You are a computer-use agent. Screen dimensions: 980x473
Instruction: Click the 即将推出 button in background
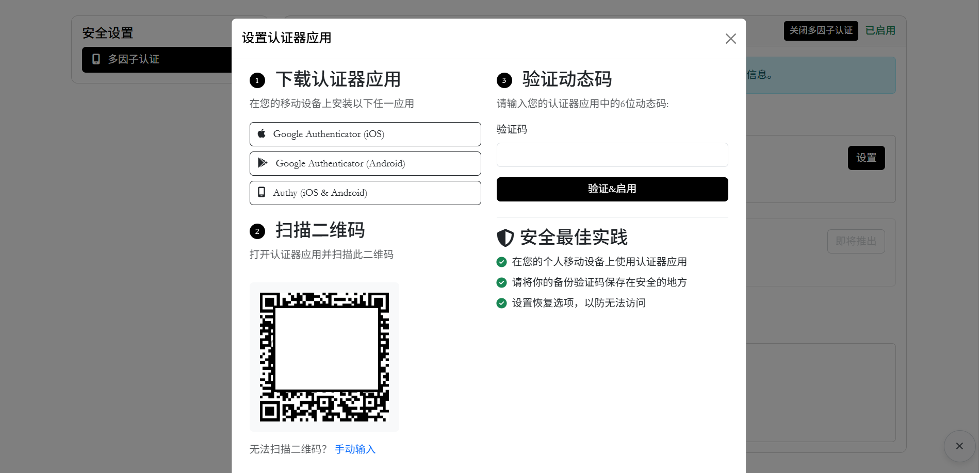click(856, 241)
